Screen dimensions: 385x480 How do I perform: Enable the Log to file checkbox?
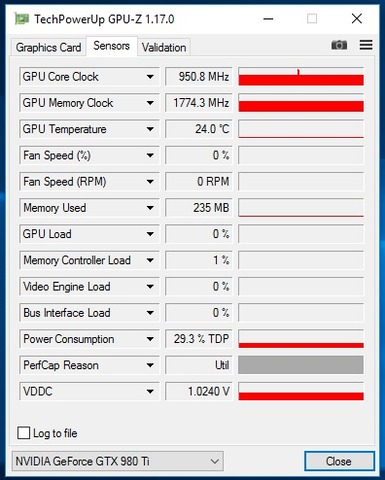point(24,433)
